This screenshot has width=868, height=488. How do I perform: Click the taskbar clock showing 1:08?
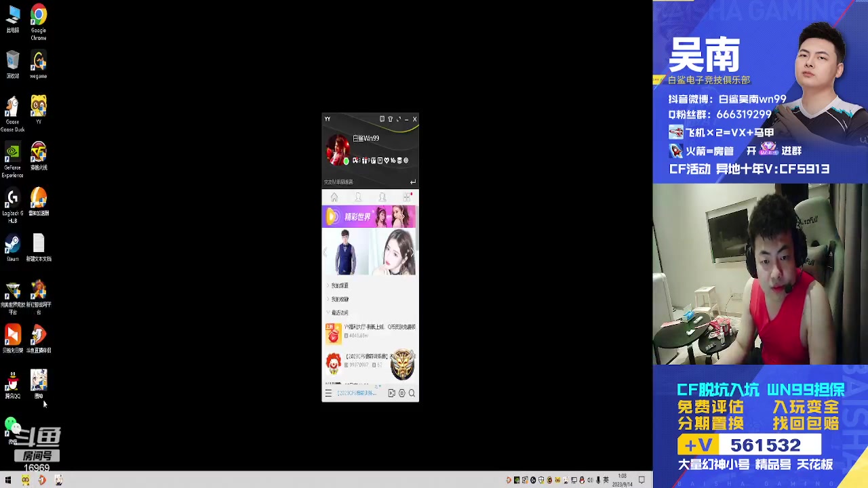click(623, 480)
